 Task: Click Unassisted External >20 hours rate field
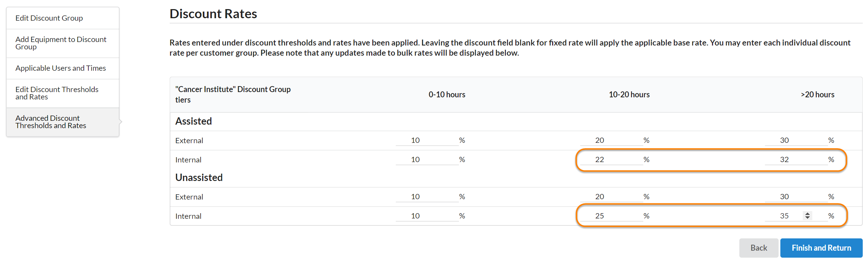[795, 197]
